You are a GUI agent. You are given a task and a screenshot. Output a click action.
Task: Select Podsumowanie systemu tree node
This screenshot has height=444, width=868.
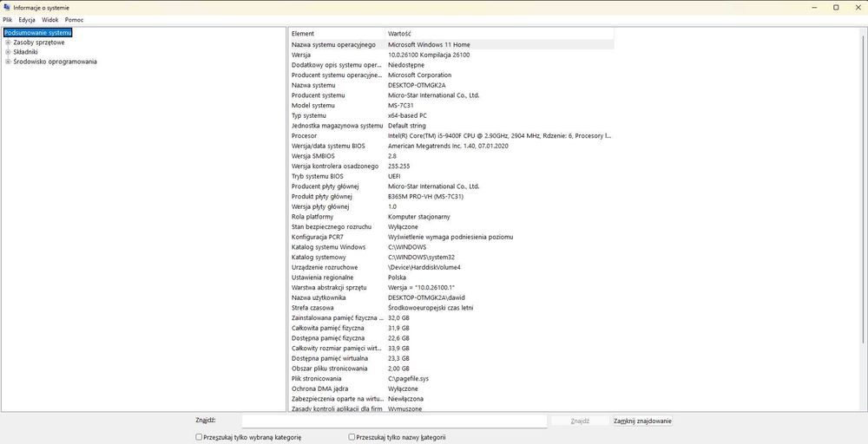[37, 33]
